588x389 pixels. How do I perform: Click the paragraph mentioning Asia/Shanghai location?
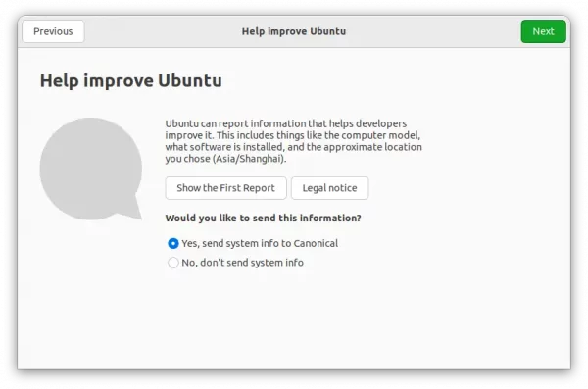coord(294,141)
